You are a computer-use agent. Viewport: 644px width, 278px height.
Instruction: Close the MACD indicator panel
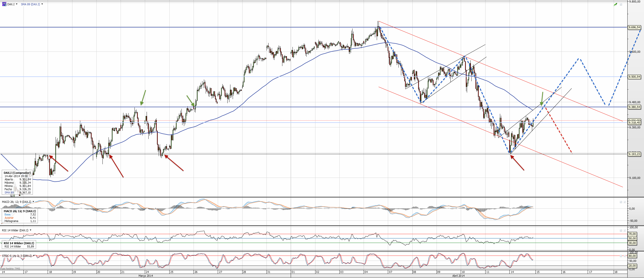625,202
